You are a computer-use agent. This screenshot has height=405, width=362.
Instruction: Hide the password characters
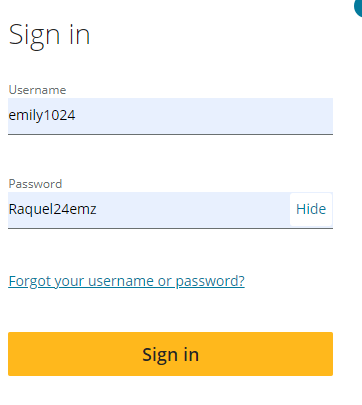(311, 209)
